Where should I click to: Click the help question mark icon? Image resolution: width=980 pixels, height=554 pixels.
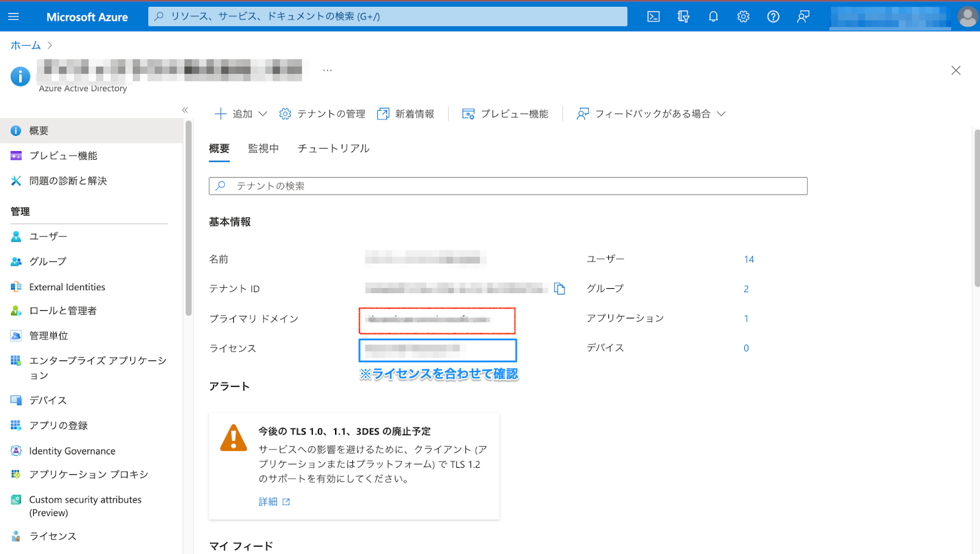click(x=773, y=17)
